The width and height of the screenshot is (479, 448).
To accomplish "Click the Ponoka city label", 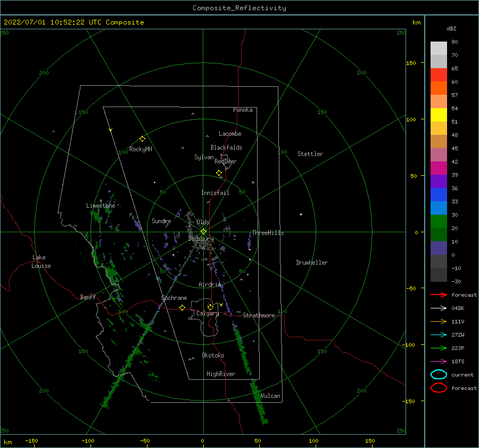I will (243, 110).
